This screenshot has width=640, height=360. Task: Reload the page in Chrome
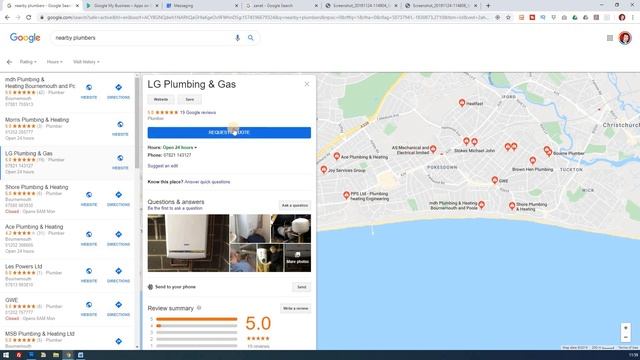(29, 18)
